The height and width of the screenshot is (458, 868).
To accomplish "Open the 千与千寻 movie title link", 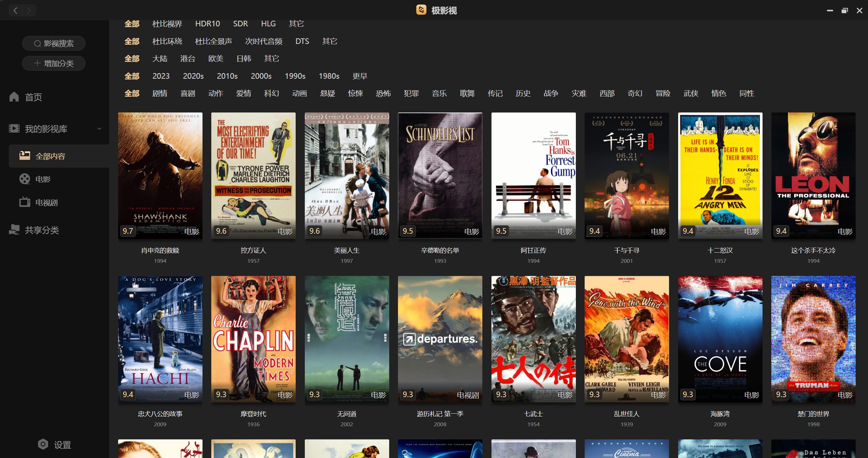I will 626,250.
